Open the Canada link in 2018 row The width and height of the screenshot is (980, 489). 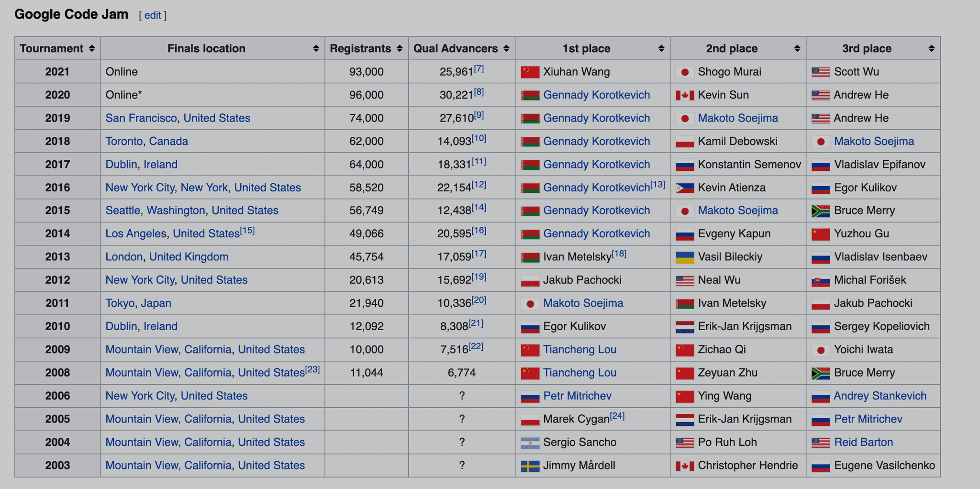coord(168,142)
